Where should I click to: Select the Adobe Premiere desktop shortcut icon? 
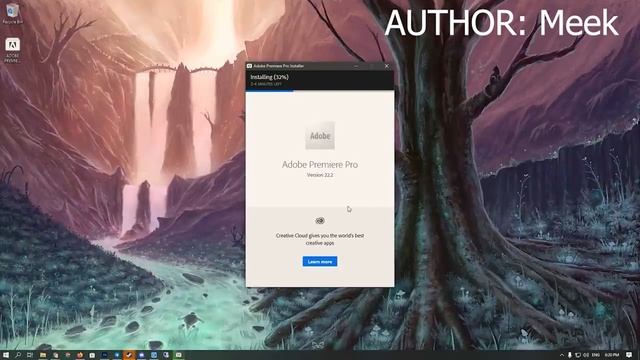coord(12,50)
